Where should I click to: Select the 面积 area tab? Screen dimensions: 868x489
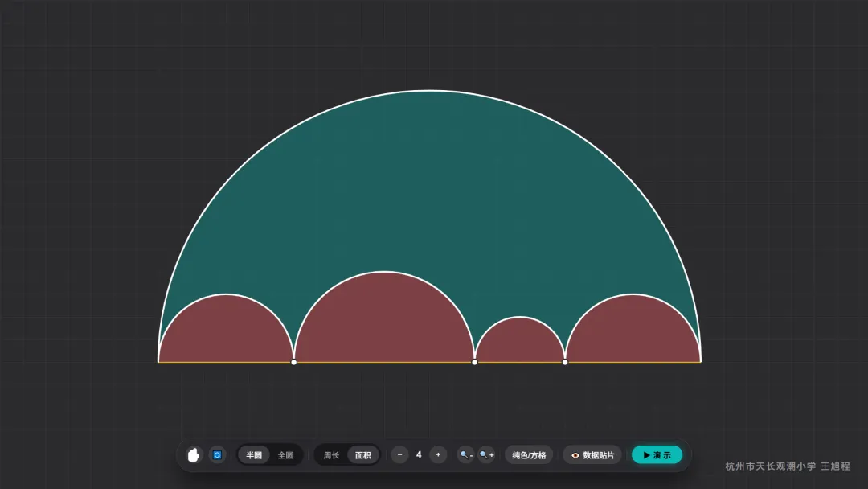363,454
